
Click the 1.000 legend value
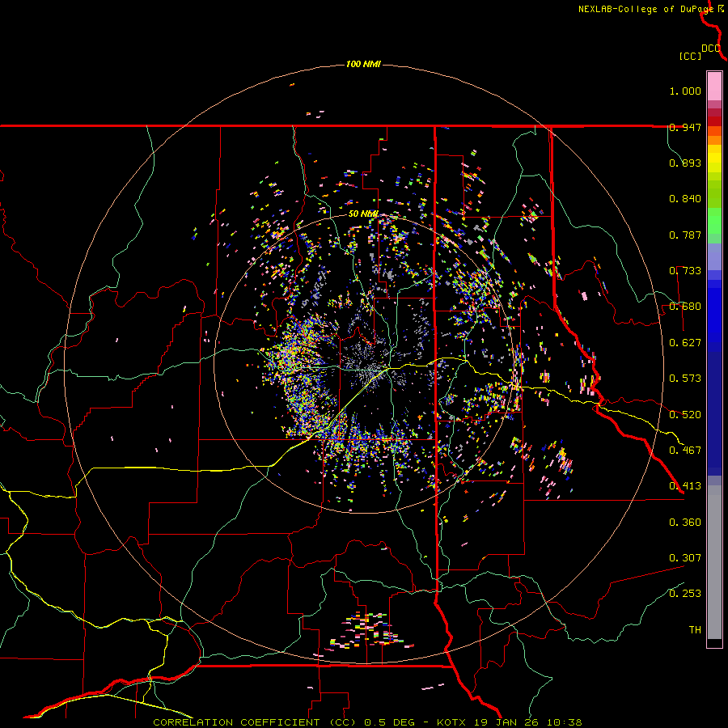(x=685, y=91)
